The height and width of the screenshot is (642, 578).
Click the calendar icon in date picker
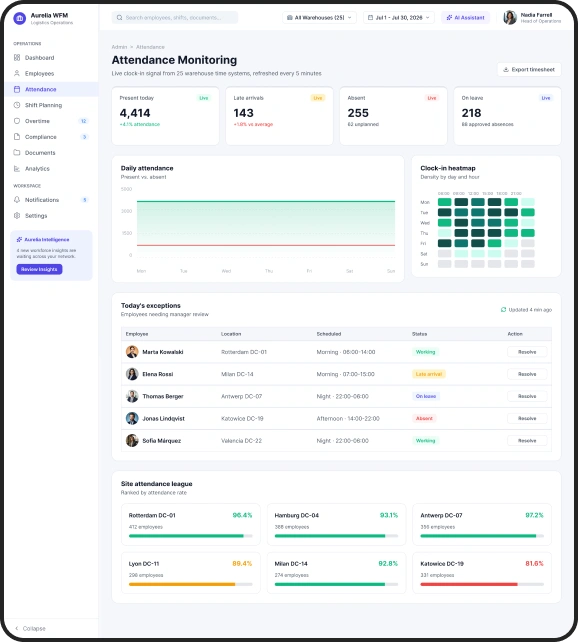[x=370, y=18]
